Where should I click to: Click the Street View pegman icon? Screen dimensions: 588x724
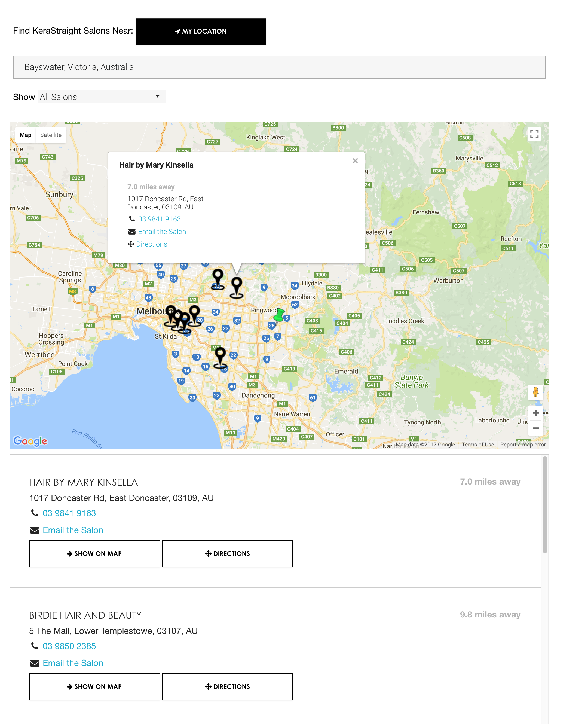(x=535, y=393)
